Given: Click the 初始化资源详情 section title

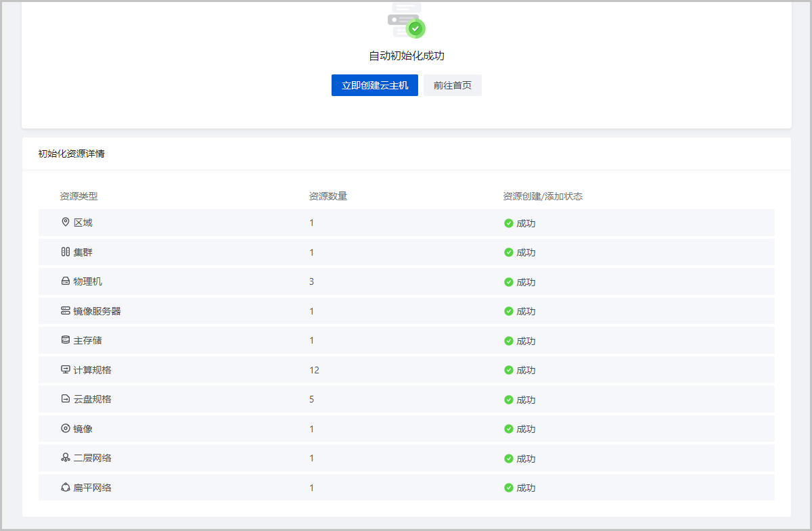Looking at the screenshot, I should (x=71, y=154).
